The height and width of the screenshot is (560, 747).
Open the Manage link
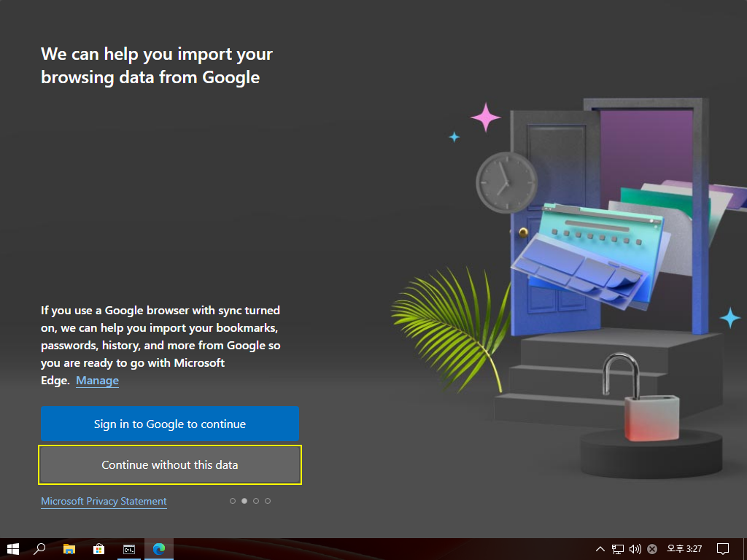[x=97, y=381]
